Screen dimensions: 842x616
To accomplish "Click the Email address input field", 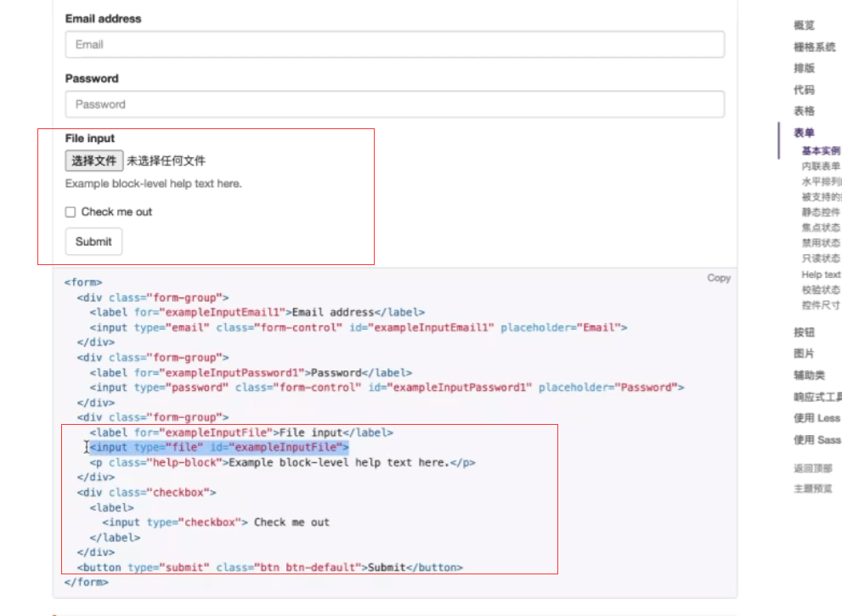I will (394, 44).
